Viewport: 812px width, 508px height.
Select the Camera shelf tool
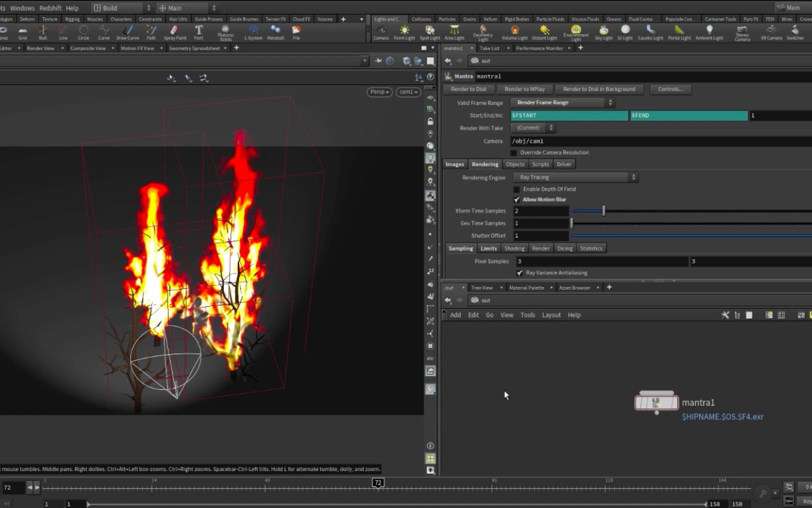tap(381, 32)
